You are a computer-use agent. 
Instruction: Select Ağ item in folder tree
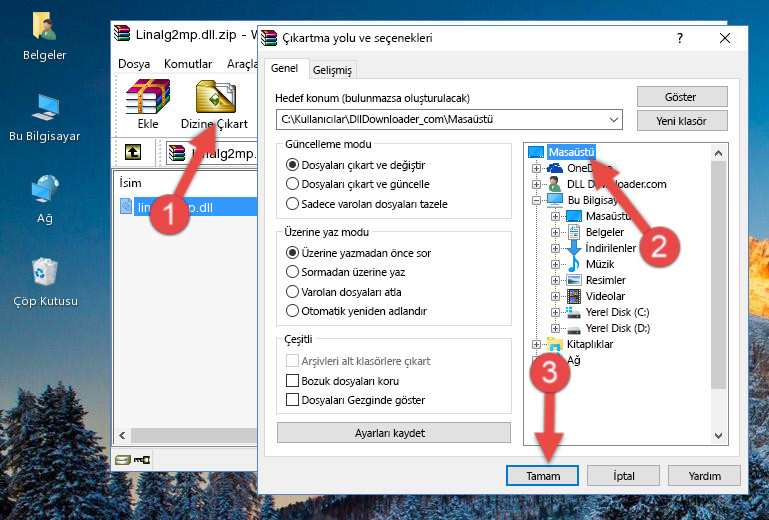coord(574,361)
